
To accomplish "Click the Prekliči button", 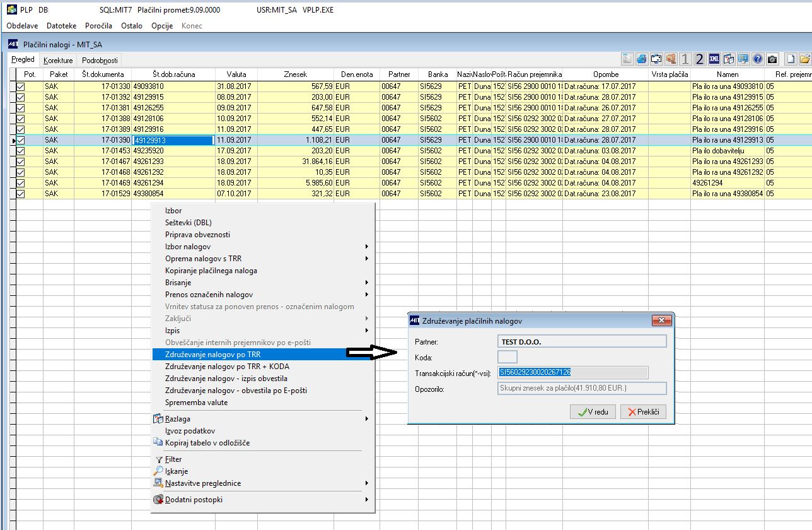I will (x=642, y=412).
